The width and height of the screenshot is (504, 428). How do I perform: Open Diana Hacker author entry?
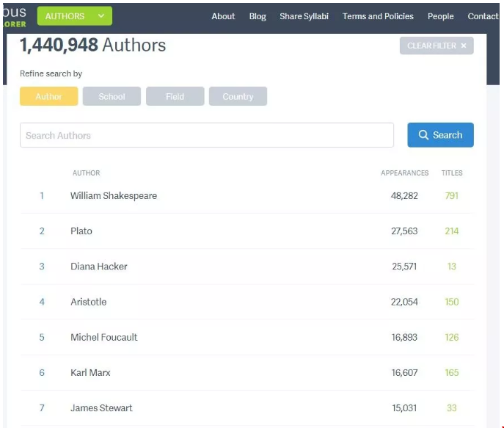tap(99, 266)
